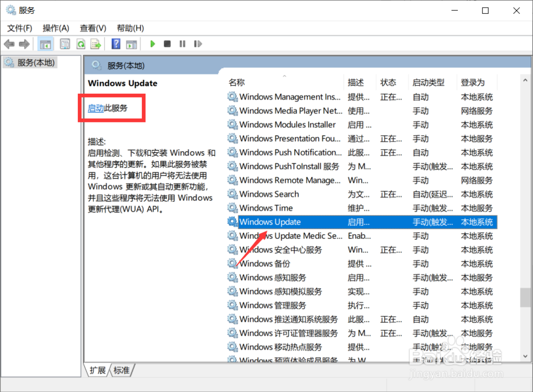This screenshot has height=392, width=533.
Task: Open the 文件(F) menu
Action: [x=20, y=28]
